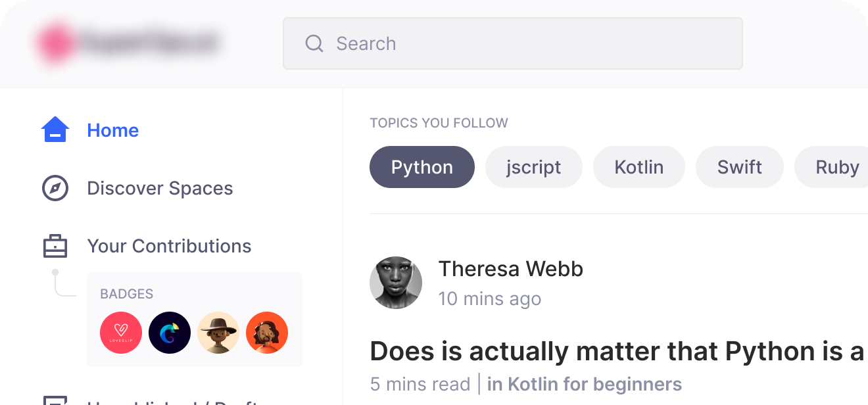Select the Swift topic chip
The image size is (868, 405).
pyautogui.click(x=739, y=167)
